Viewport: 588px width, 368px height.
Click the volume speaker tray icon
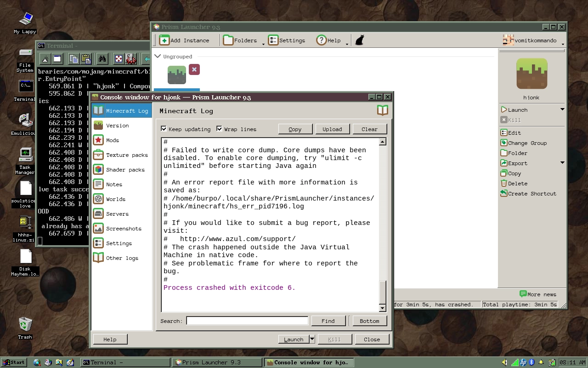[504, 362]
